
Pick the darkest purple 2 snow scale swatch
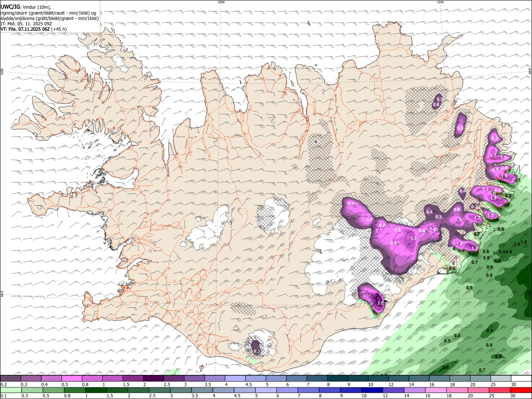153,379
